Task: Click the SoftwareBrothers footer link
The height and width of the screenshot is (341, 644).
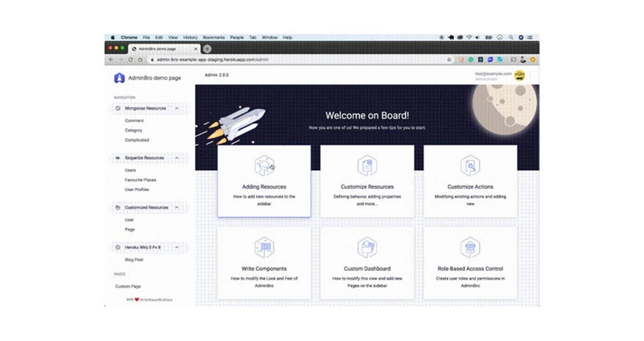Action: click(x=158, y=299)
